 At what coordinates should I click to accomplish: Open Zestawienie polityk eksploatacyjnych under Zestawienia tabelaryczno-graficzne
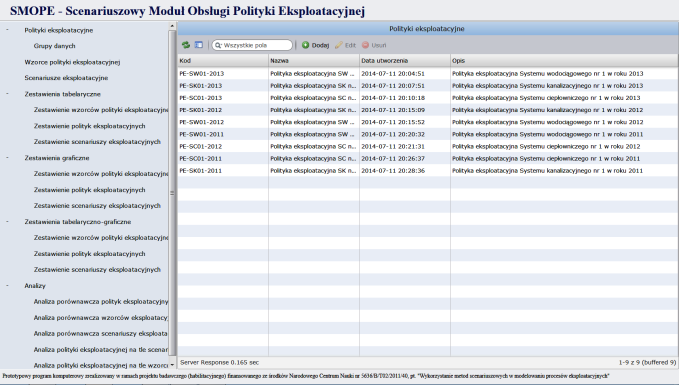(90, 254)
